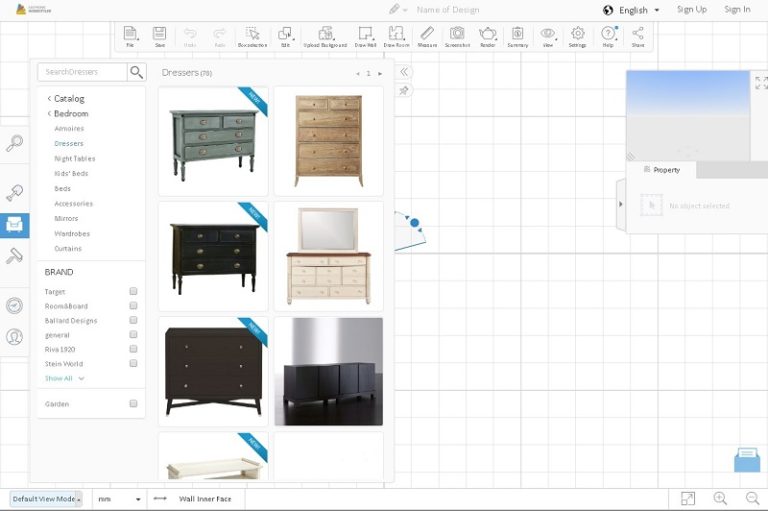Click the search magnifier beside SearchDressers
This screenshot has height=511, width=768.
(x=137, y=72)
